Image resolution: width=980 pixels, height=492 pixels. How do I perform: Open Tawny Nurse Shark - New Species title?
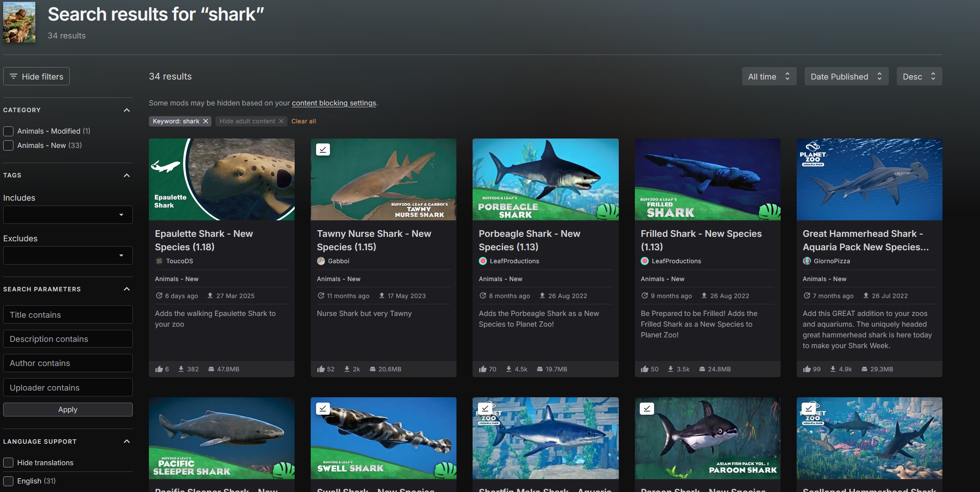374,240
